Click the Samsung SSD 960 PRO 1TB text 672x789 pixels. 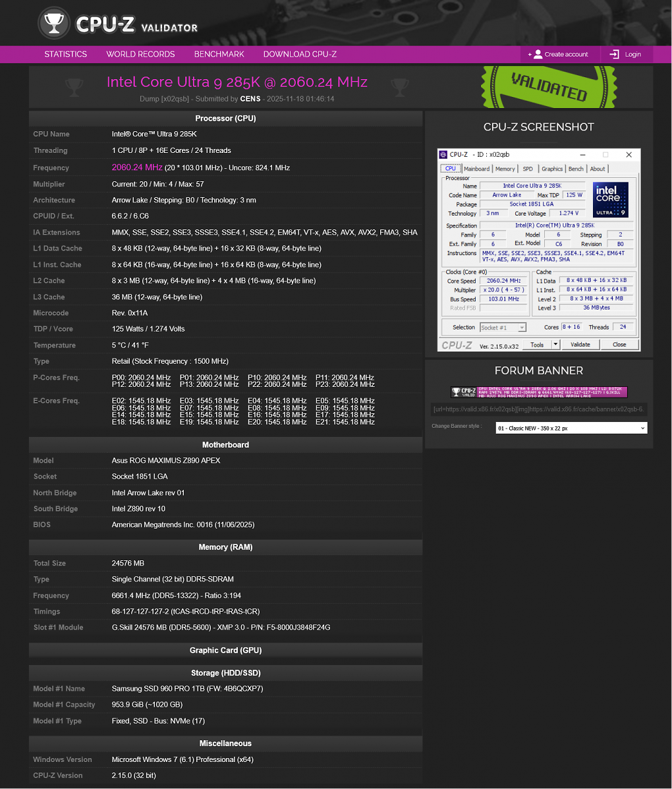[x=187, y=688]
